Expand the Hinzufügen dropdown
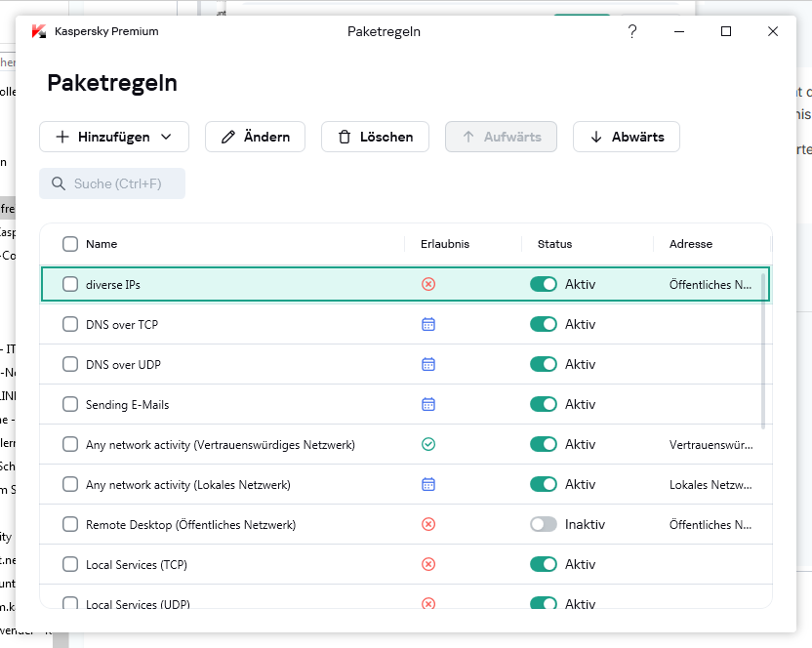The height and width of the screenshot is (648, 812). pyautogui.click(x=113, y=137)
